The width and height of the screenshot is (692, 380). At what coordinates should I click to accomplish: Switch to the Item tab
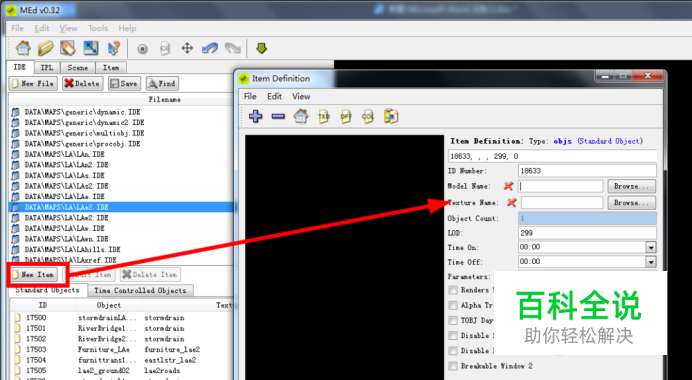[x=111, y=68]
